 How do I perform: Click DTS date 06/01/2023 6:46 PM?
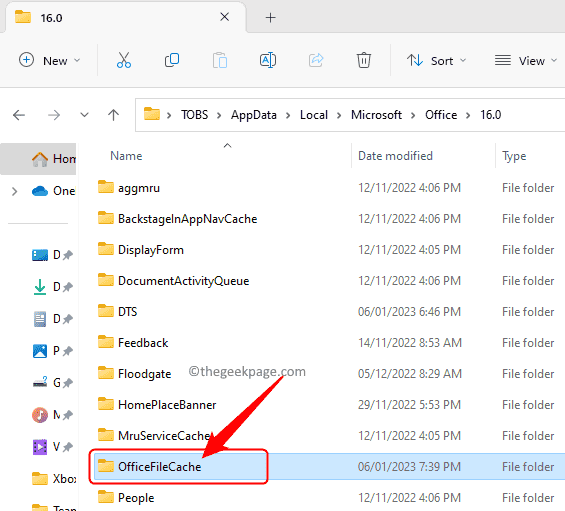point(409,312)
